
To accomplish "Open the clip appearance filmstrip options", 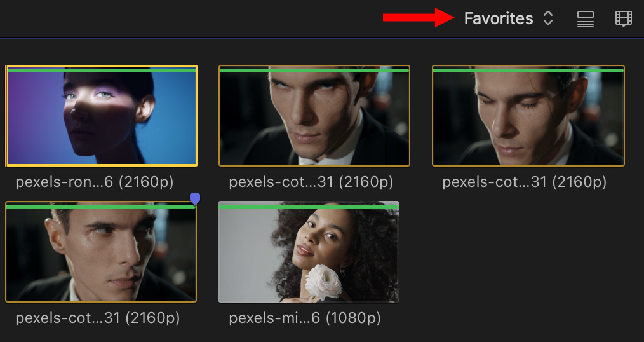I will (x=624, y=19).
